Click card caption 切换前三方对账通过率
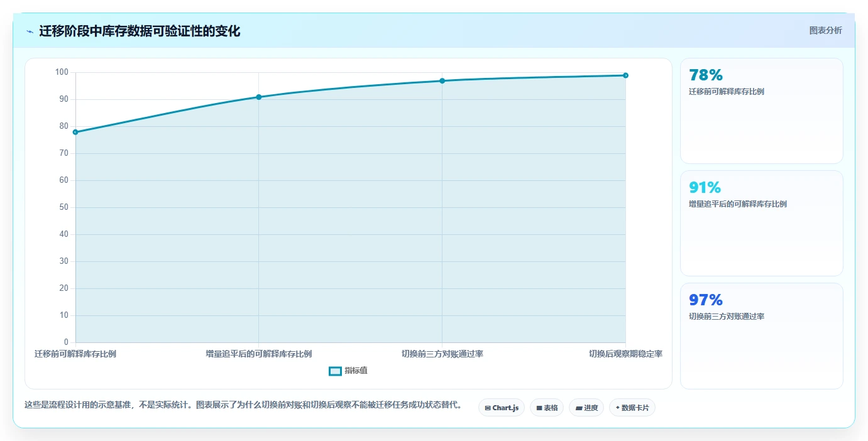This screenshot has height=441, width=868. (x=727, y=317)
